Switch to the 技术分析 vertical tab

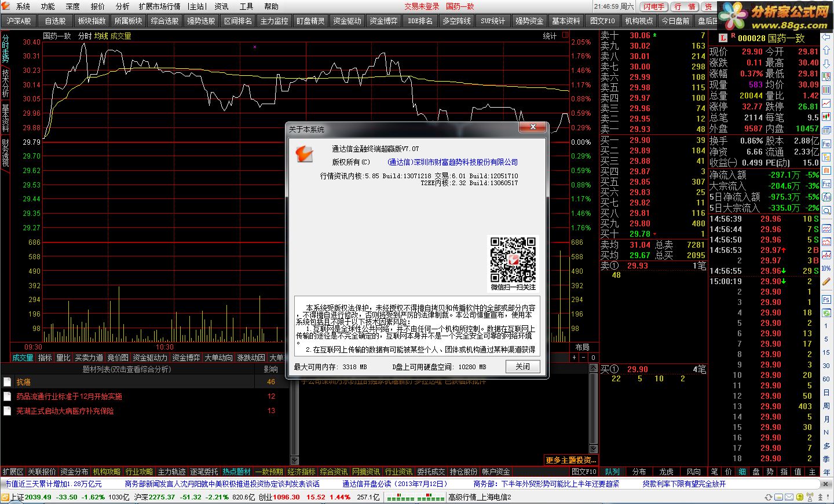click(x=5, y=83)
